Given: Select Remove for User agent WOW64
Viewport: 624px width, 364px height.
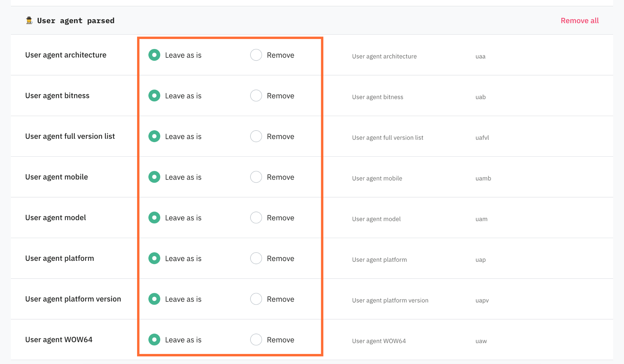Looking at the screenshot, I should click(256, 340).
